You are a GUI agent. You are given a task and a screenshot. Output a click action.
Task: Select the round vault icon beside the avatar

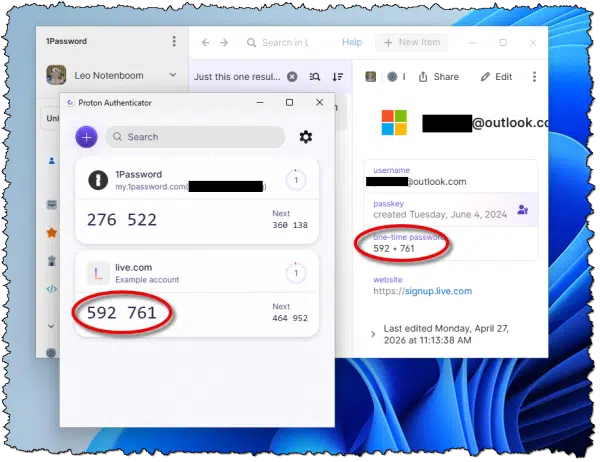[x=392, y=77]
